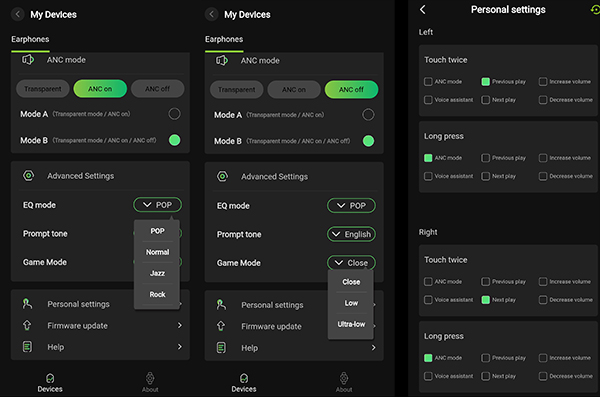
Task: Click Firmware update arrow icon in middle screen
Action: 221,326
